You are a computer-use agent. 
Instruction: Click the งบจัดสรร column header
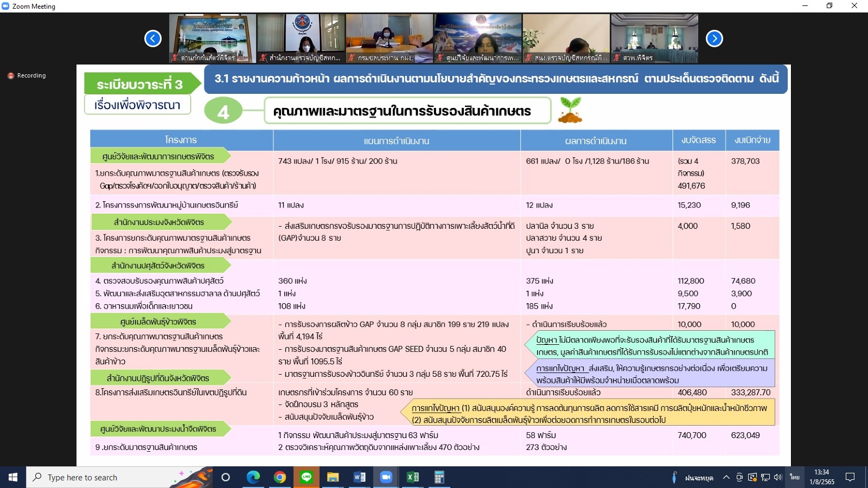(x=699, y=140)
